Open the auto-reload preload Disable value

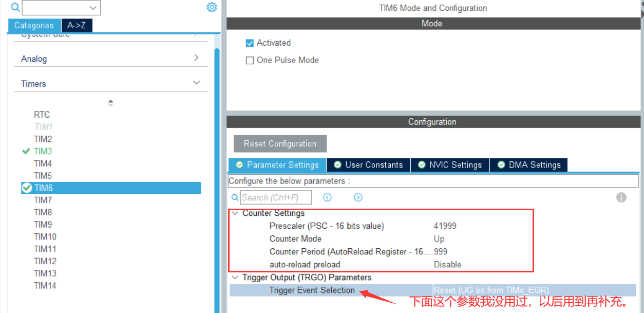click(x=447, y=264)
